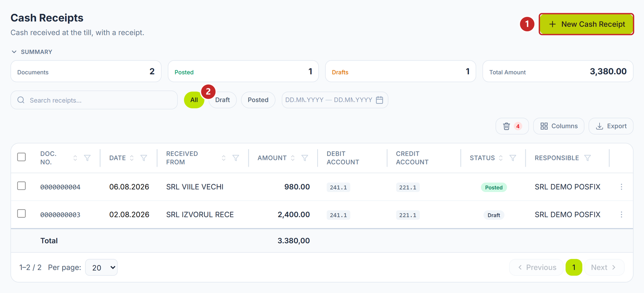
Task: Filter the Amount column
Action: pyautogui.click(x=305, y=158)
